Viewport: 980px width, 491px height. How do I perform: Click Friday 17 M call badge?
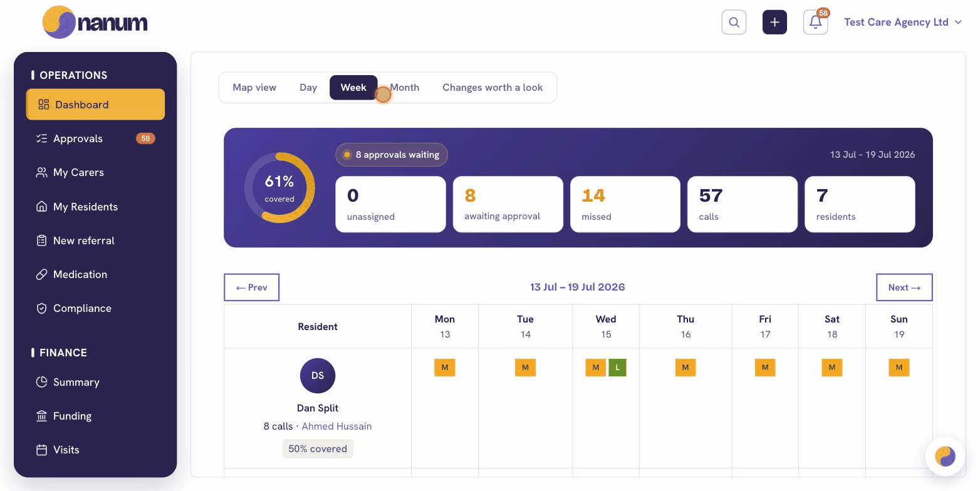pos(765,367)
